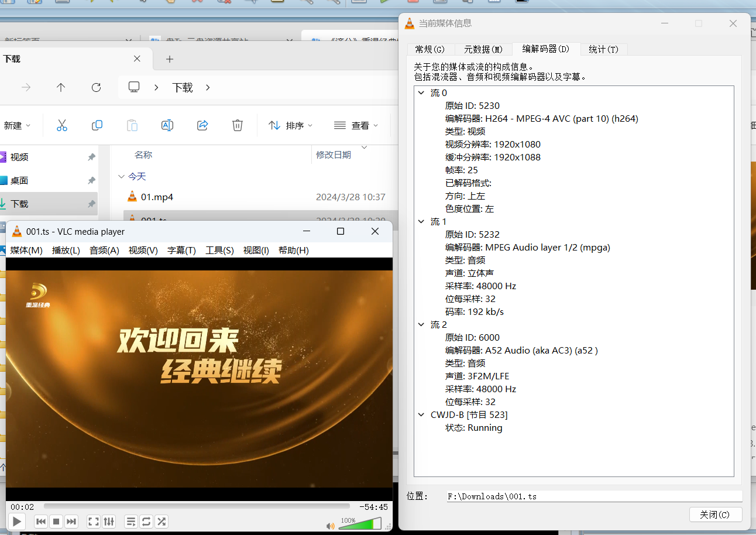Select the 编解码器(D) tab

pos(546,49)
